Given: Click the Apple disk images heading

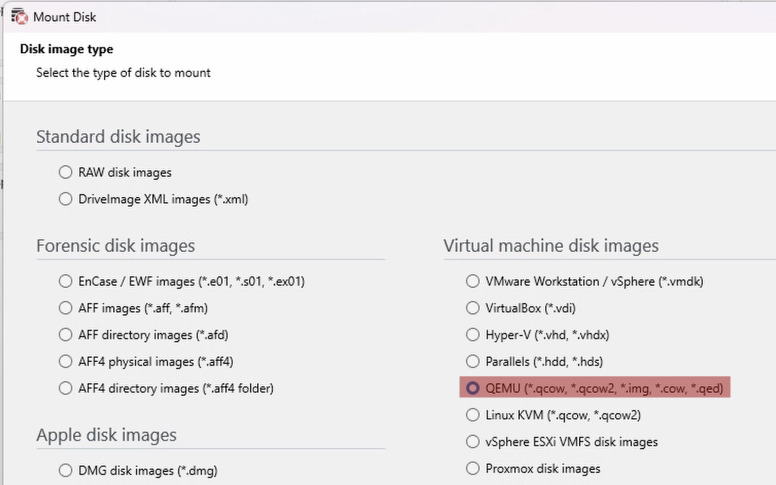Looking at the screenshot, I should (106, 435).
